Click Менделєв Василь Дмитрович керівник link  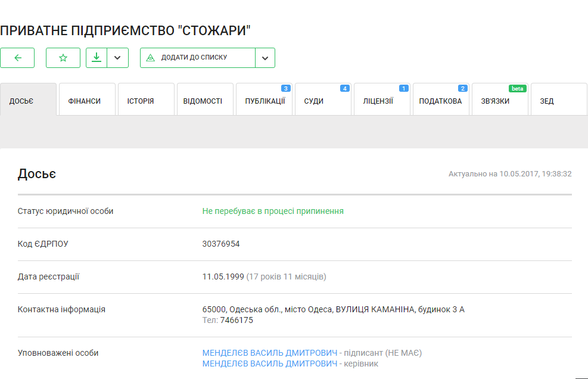(x=269, y=364)
